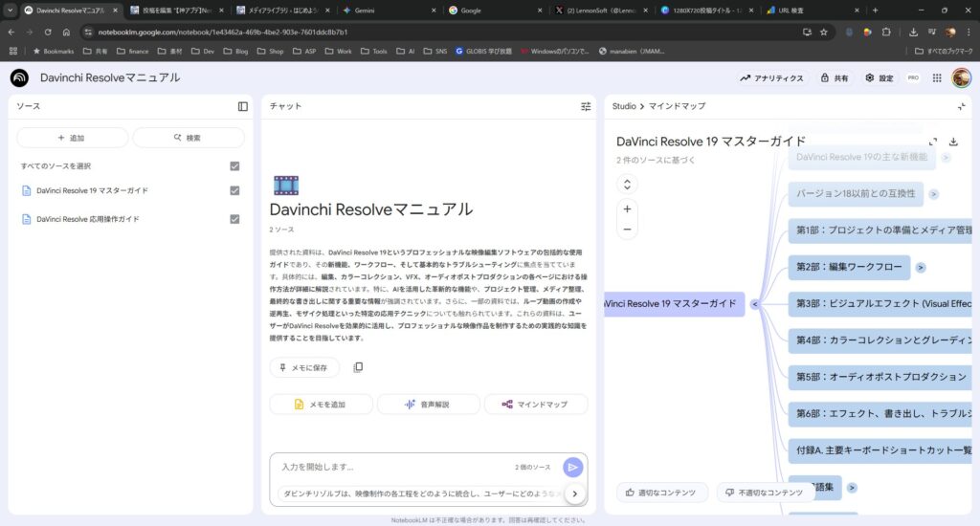Screen dimensions: 980x526
Task: Open the Blog bookmarks folder
Action: [x=235, y=52]
